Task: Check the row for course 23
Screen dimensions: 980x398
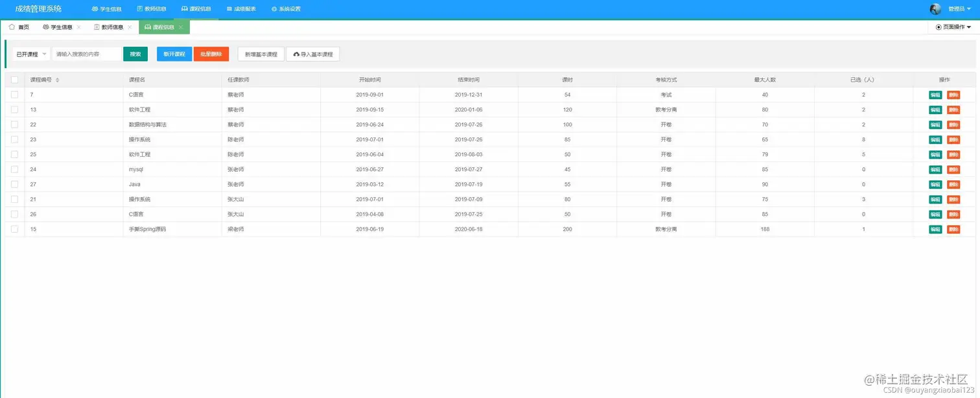Action: click(14, 139)
